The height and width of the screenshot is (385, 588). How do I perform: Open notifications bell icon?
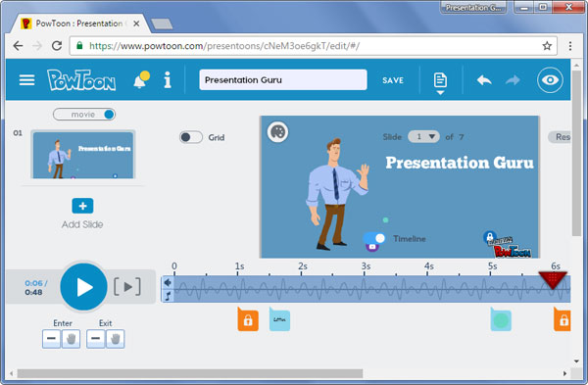tap(141, 79)
